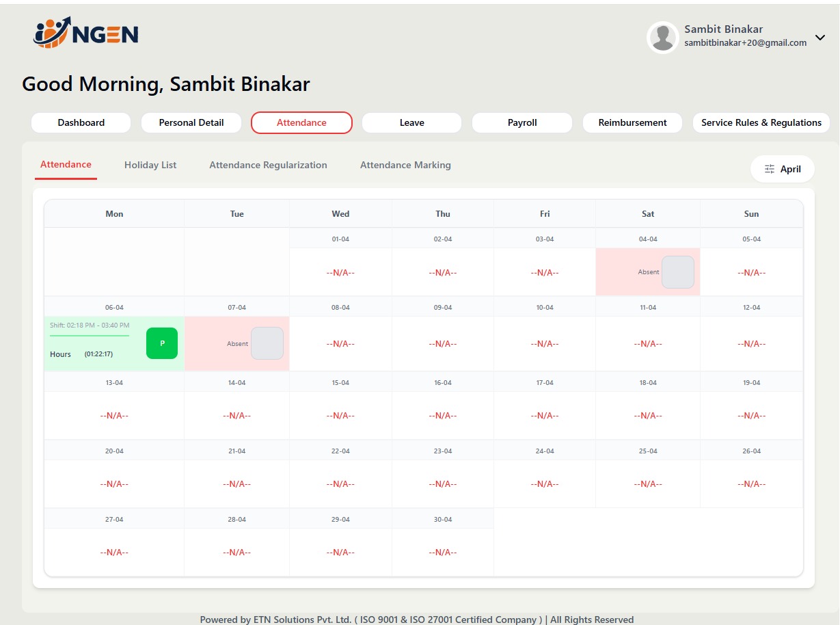
Task: Click the 06-04 shift progress bar
Action: pos(90,336)
